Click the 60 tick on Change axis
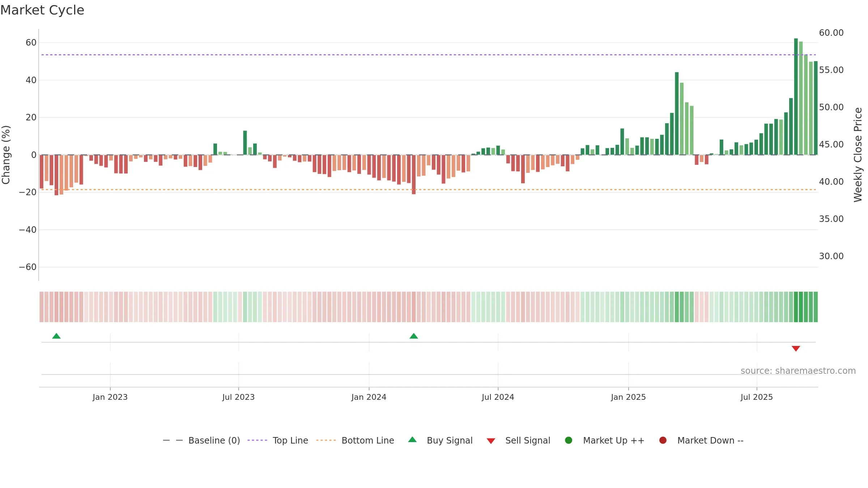This screenshot has height=488, width=868. pyautogui.click(x=31, y=43)
